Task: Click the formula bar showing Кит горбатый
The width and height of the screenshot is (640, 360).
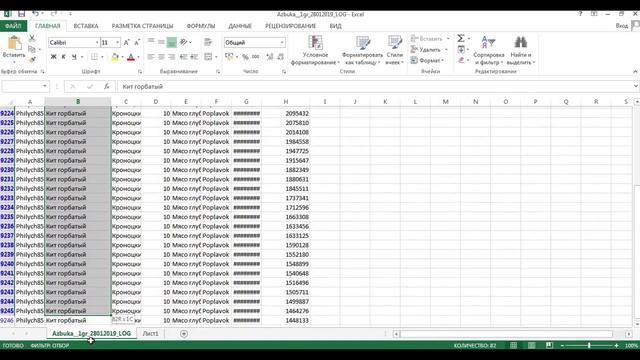Action: coord(376,86)
